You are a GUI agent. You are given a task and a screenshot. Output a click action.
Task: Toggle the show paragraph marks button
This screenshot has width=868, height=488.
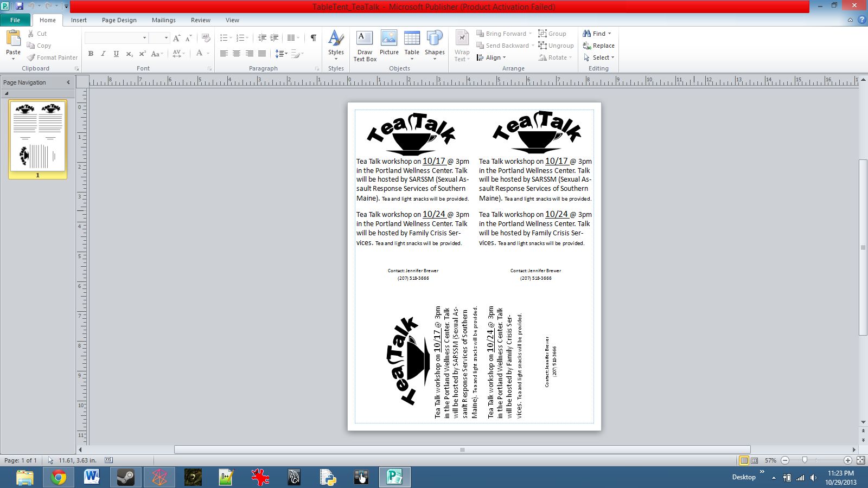[x=314, y=38]
